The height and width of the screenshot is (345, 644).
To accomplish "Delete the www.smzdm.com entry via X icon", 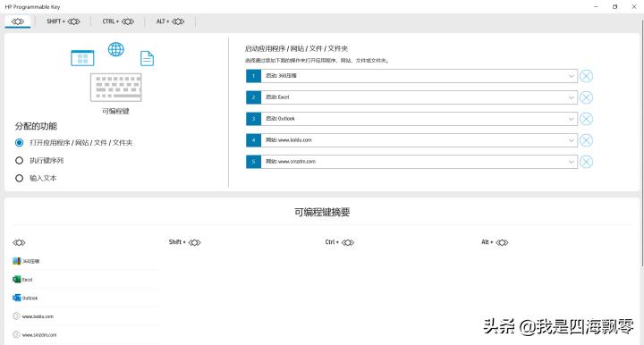I will (586, 162).
